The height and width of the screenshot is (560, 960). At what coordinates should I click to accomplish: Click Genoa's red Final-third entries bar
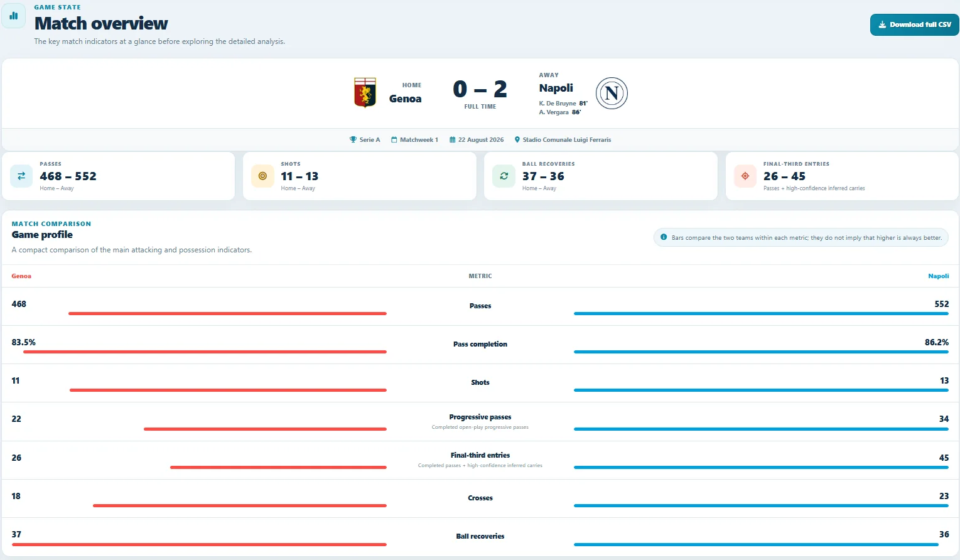pos(278,467)
